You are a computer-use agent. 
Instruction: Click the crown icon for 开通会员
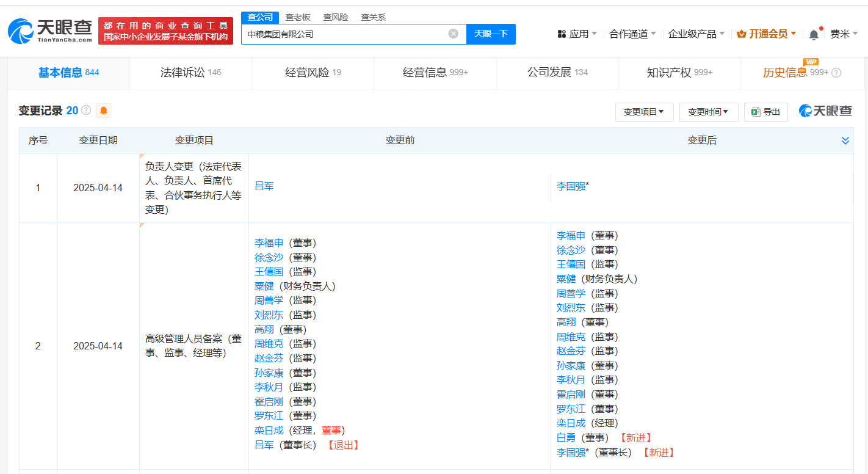[x=742, y=34]
